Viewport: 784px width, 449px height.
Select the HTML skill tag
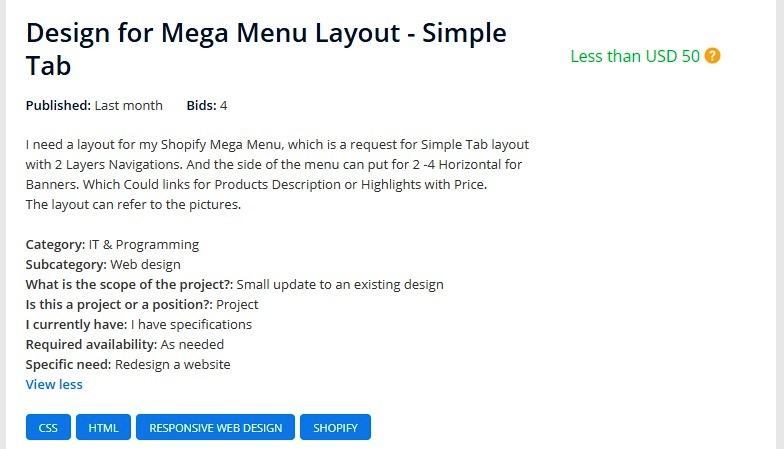click(103, 428)
